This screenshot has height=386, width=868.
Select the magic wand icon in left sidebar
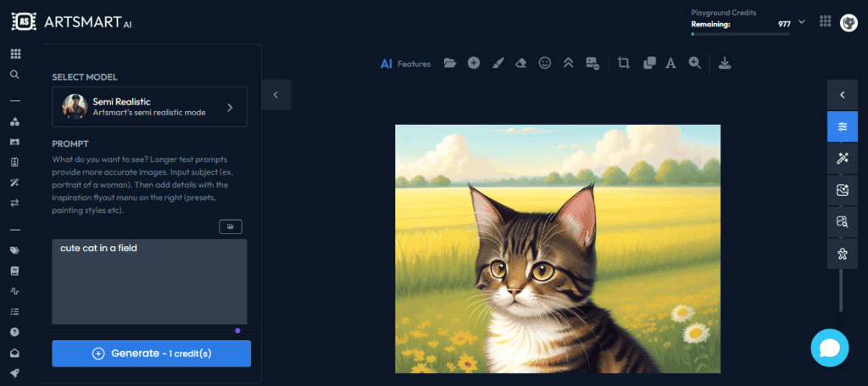coord(15,182)
